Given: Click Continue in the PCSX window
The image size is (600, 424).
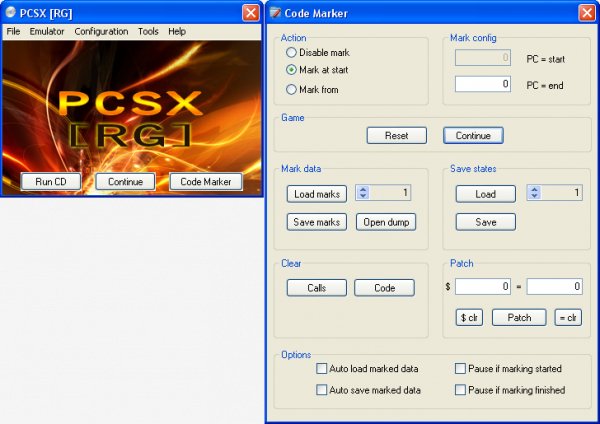Looking at the screenshot, I should (x=125, y=181).
